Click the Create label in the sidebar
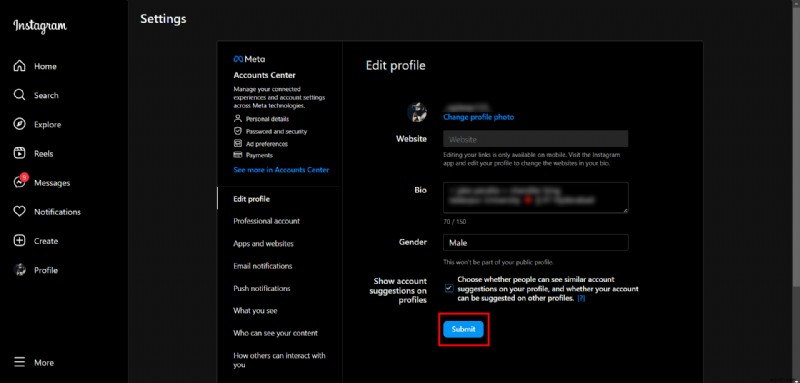Viewport: 800px width, 383px height. point(46,241)
